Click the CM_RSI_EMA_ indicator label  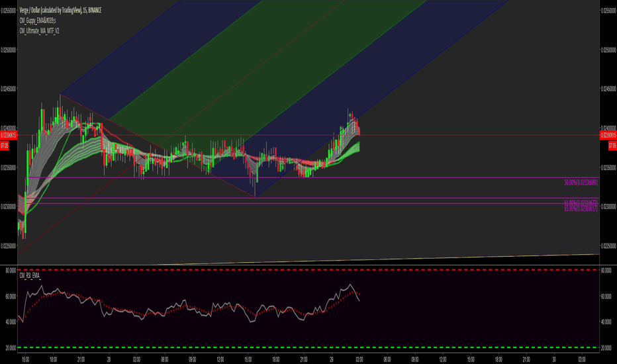(30, 275)
